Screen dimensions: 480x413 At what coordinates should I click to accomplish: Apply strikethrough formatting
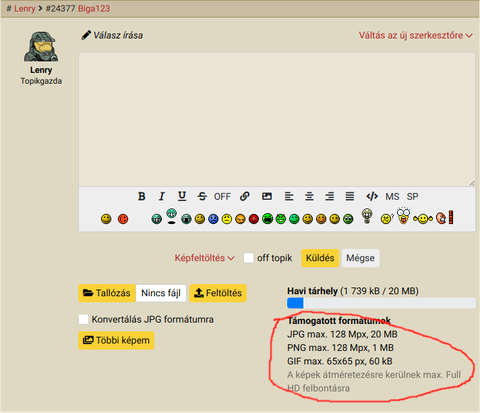[x=202, y=196]
